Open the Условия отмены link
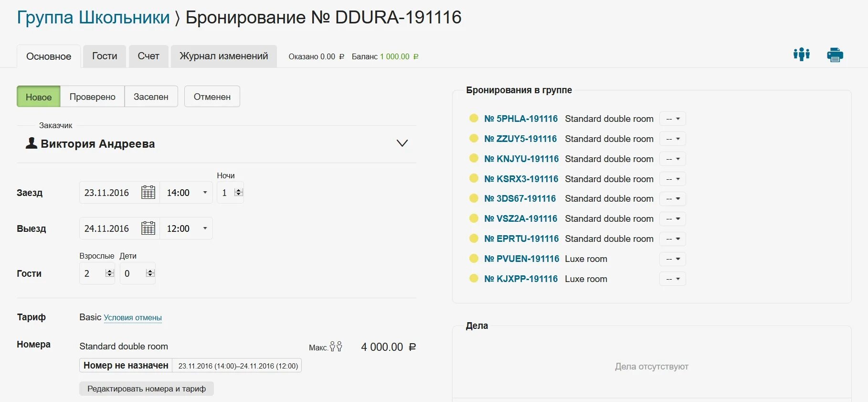 pos(133,318)
